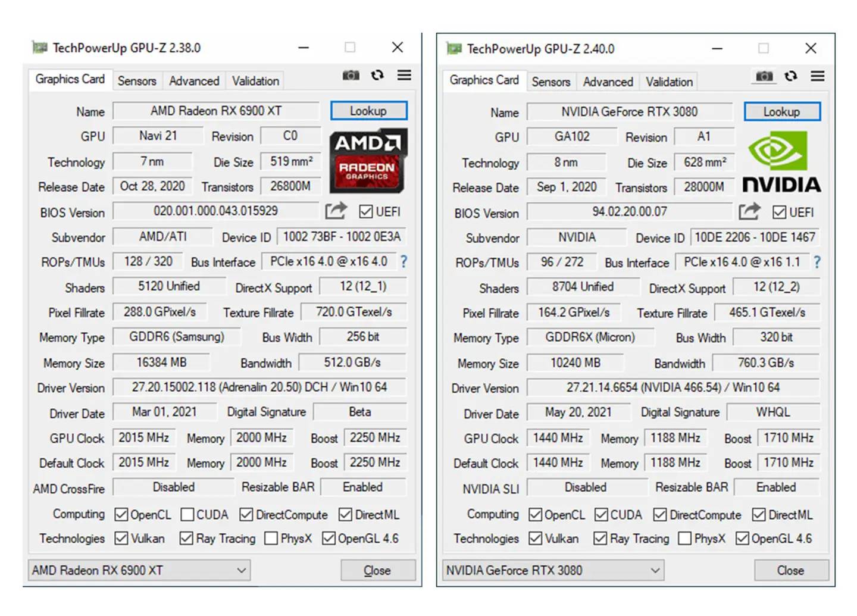The height and width of the screenshot is (616, 857).
Task: Click the NVIDIA logo
Action: [x=781, y=161]
